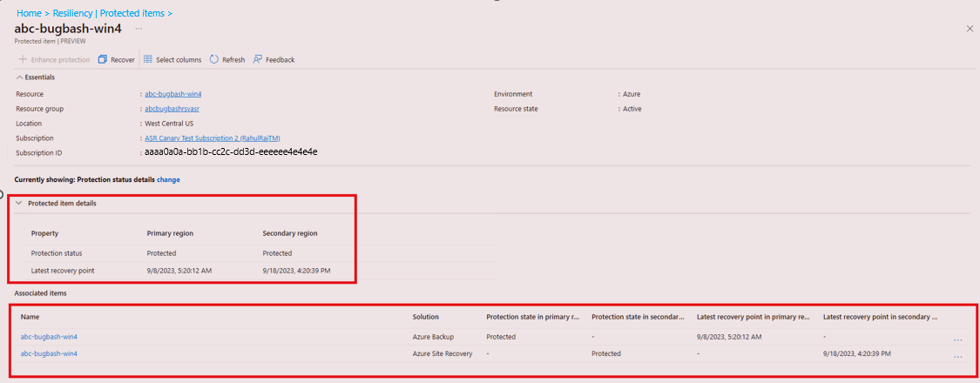
Task: Click Protection status property label
Action: click(x=57, y=253)
